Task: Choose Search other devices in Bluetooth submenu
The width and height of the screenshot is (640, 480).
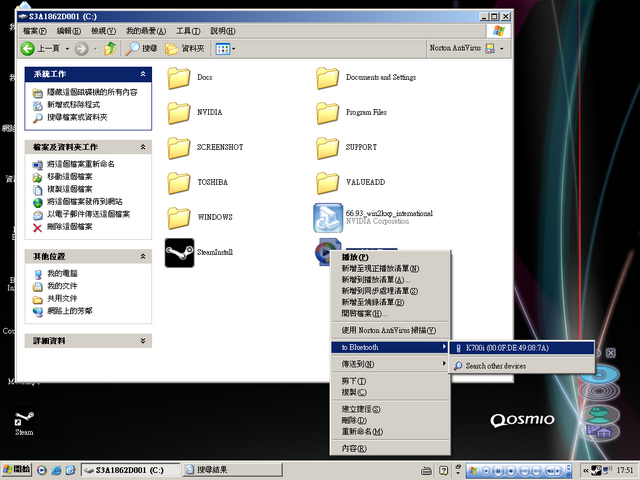Action: pos(522,366)
